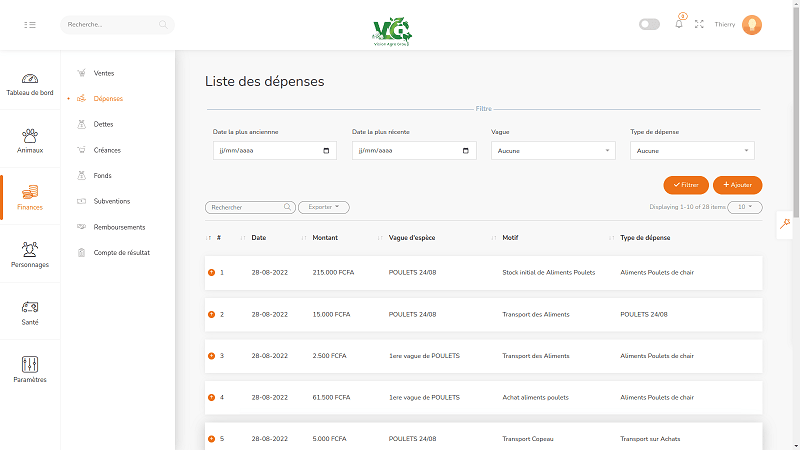Click Thierry's user avatar
This screenshot has height=450, width=800.
[752, 24]
